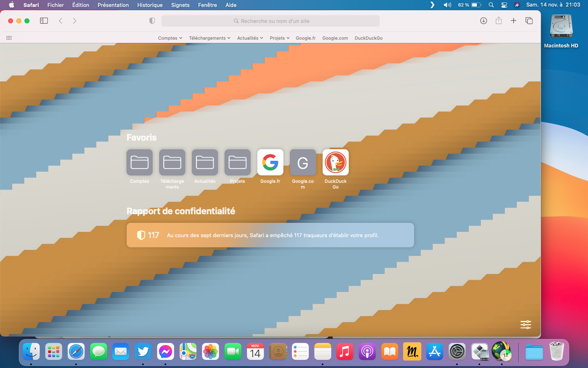
Task: Open App Store from the Dock
Action: pos(434,351)
